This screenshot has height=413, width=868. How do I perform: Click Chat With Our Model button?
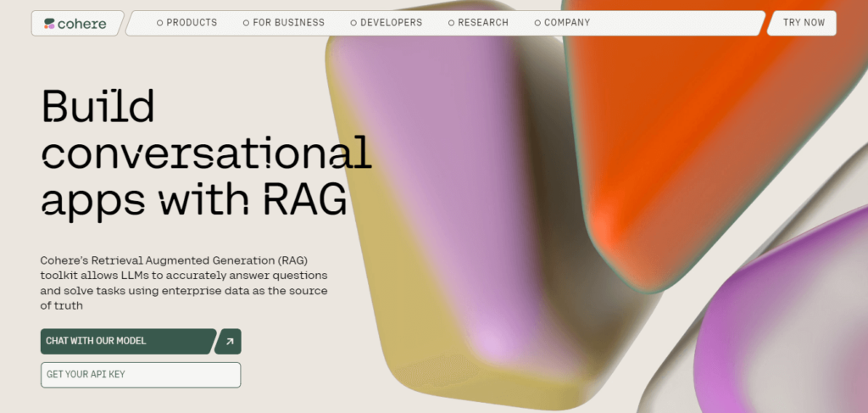tap(127, 341)
